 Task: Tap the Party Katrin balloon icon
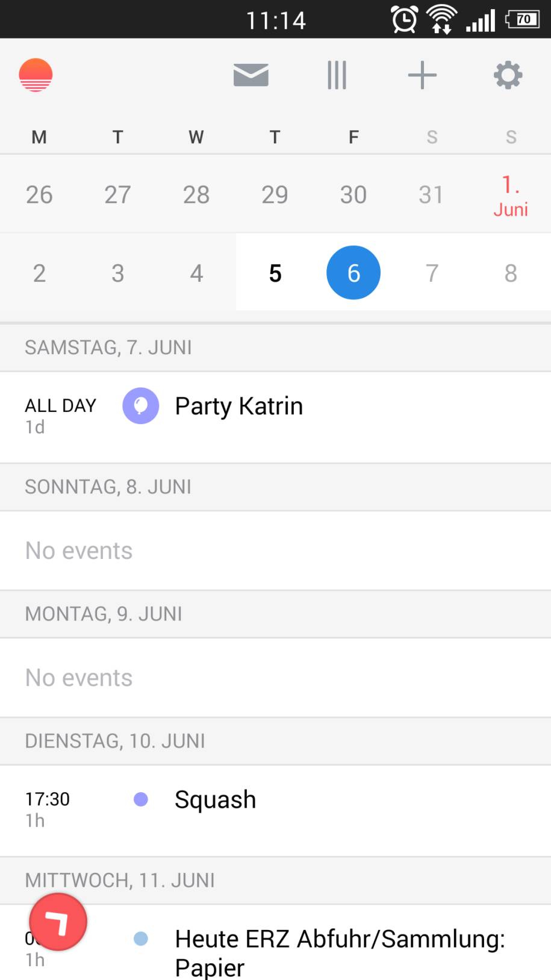click(x=141, y=405)
